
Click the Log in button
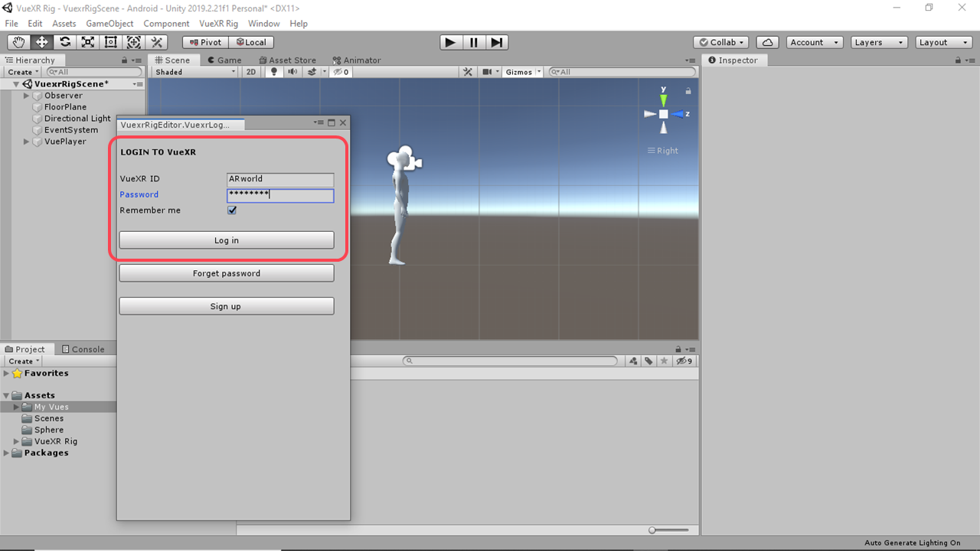click(x=227, y=240)
